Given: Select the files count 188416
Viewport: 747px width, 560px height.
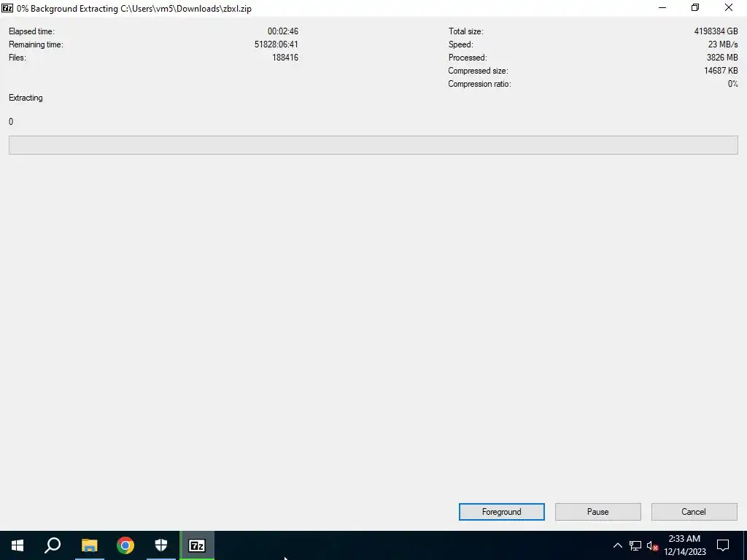Looking at the screenshot, I should [285, 58].
